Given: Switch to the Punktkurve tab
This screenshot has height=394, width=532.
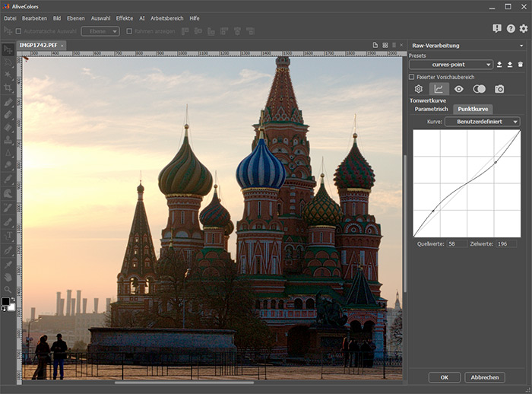Looking at the screenshot, I should 473,109.
